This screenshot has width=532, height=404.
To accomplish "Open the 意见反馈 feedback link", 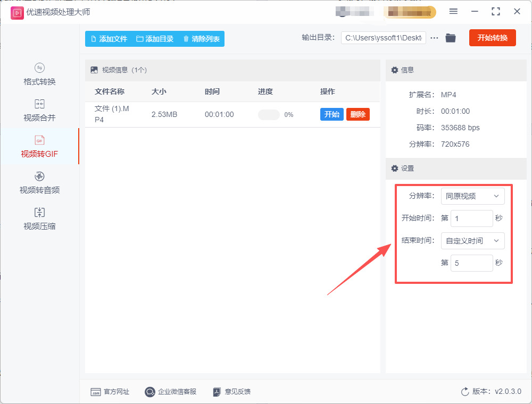I will point(232,392).
